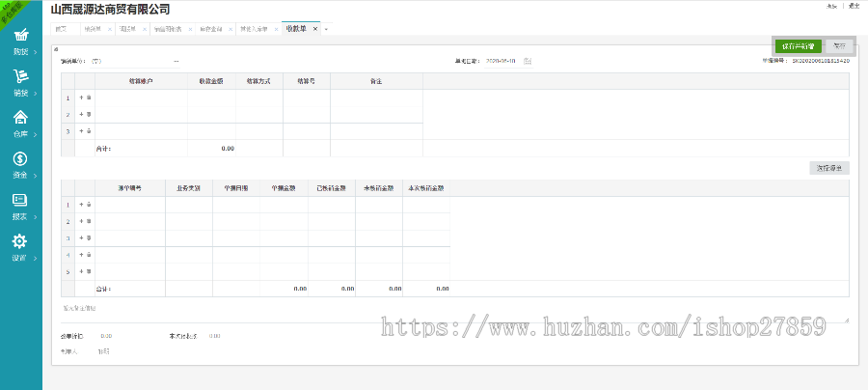Delete row 2 in 源单编号 table
The height and width of the screenshot is (390, 868).
coord(89,221)
